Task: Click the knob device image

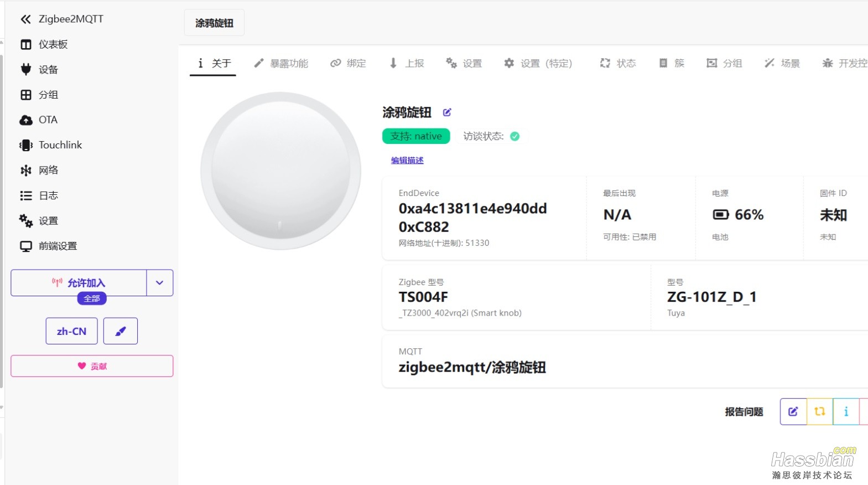Action: (x=280, y=171)
